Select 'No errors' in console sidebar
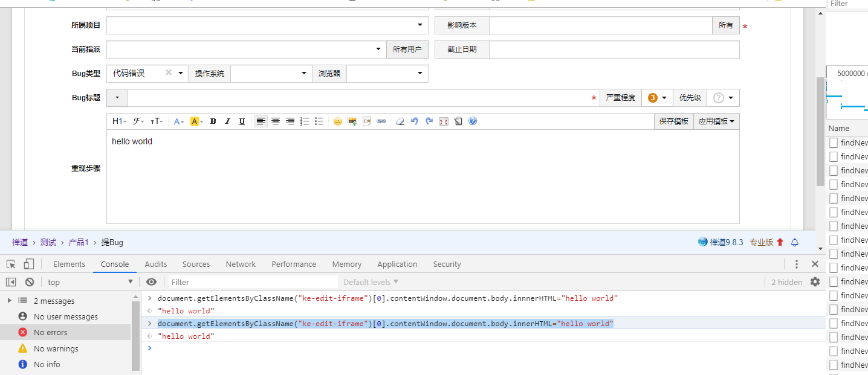Image resolution: width=868 pixels, height=375 pixels. click(x=65, y=332)
